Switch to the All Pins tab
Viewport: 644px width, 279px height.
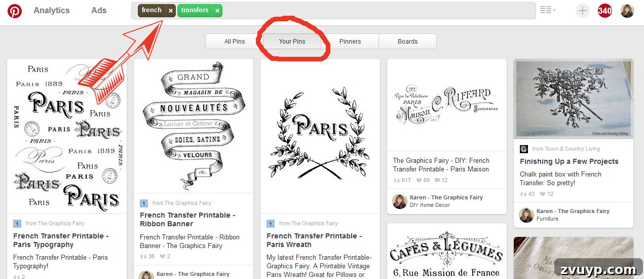click(x=235, y=42)
